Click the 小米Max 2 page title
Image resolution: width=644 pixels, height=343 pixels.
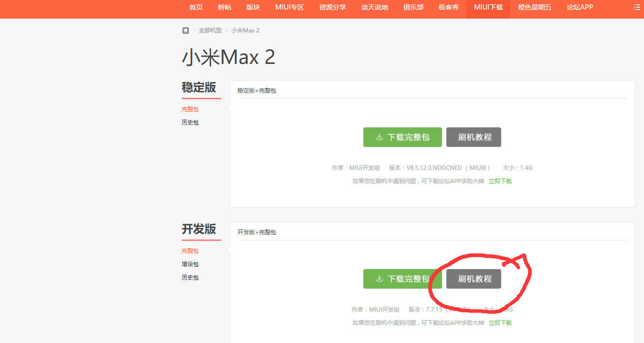[x=229, y=57]
